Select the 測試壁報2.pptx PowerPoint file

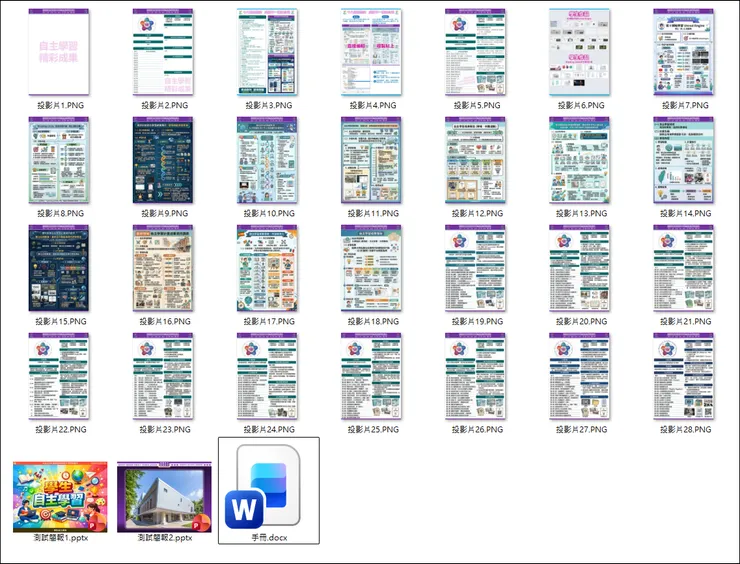[x=164, y=497]
